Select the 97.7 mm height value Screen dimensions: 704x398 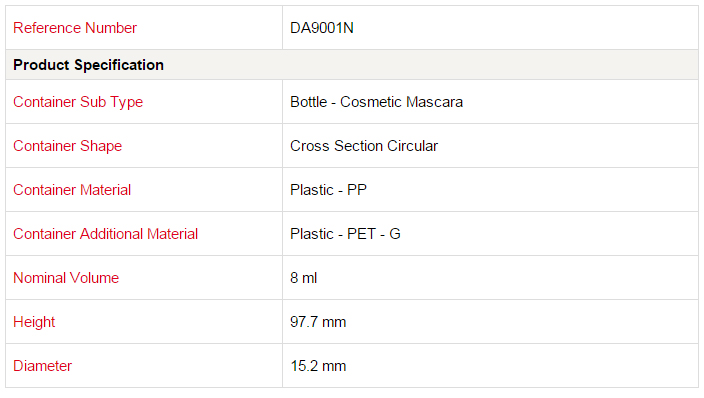(x=318, y=322)
